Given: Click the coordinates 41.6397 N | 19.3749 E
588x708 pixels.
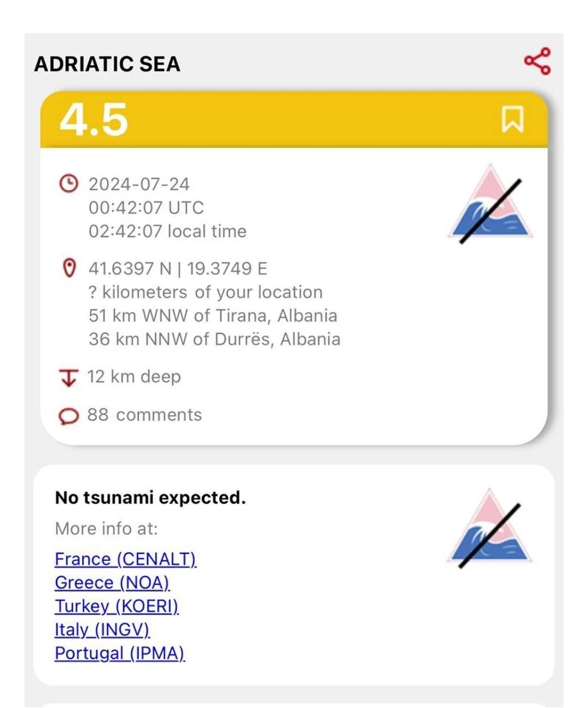Looking at the screenshot, I should [178, 268].
